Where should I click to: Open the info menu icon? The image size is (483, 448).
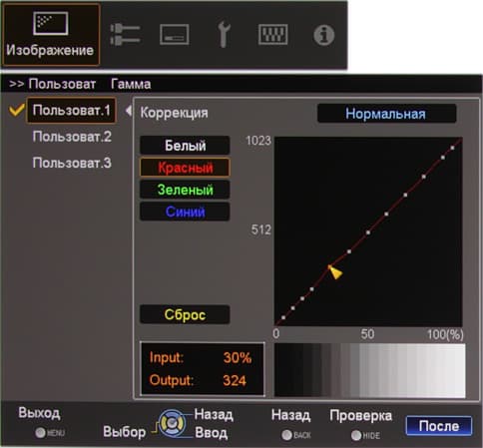pyautogui.click(x=323, y=35)
